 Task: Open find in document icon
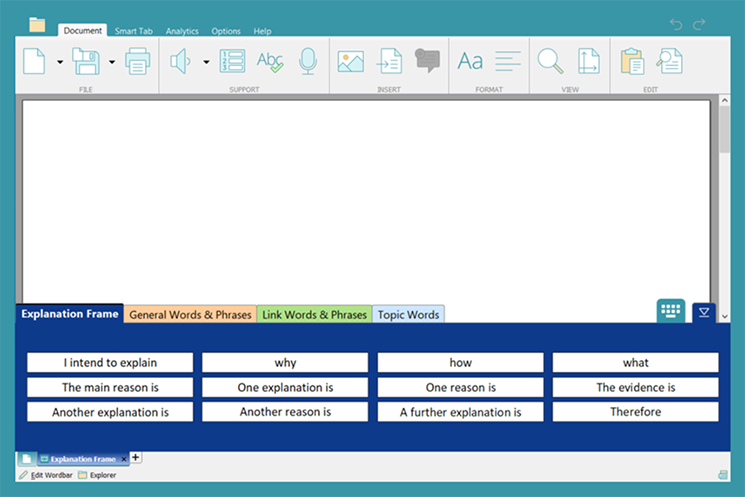[x=669, y=61]
